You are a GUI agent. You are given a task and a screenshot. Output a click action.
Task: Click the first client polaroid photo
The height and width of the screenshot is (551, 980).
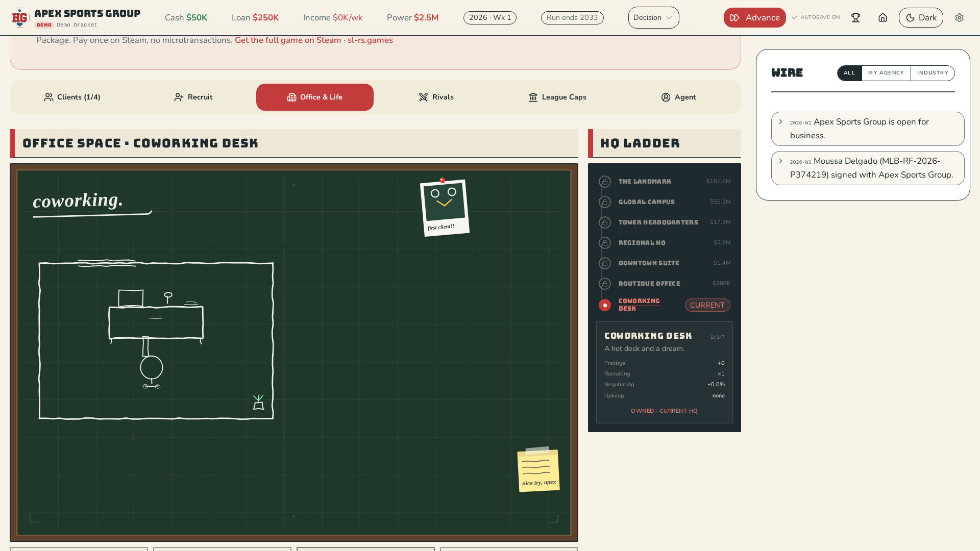445,208
